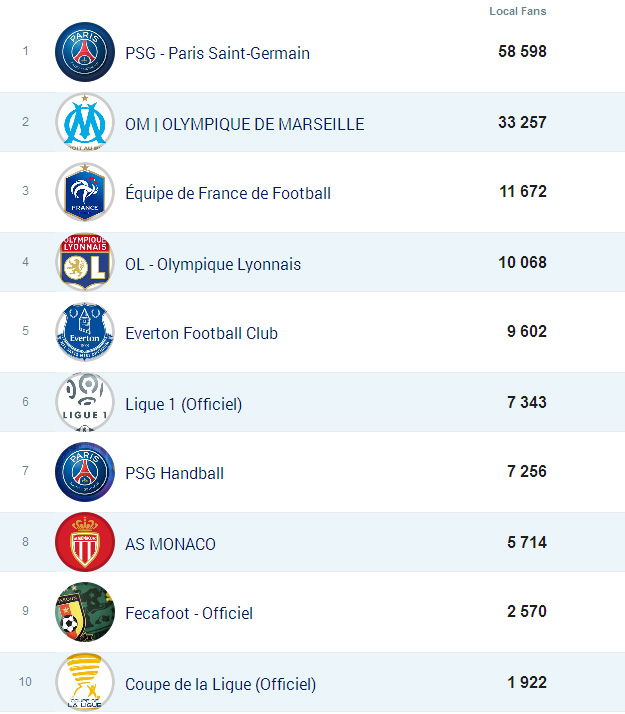Click the Olympique de Marseille logo

tap(85, 123)
